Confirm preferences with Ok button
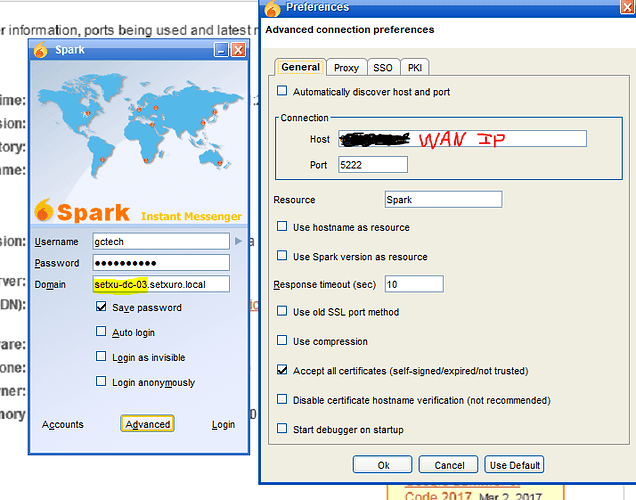636x500 pixels. point(382,465)
